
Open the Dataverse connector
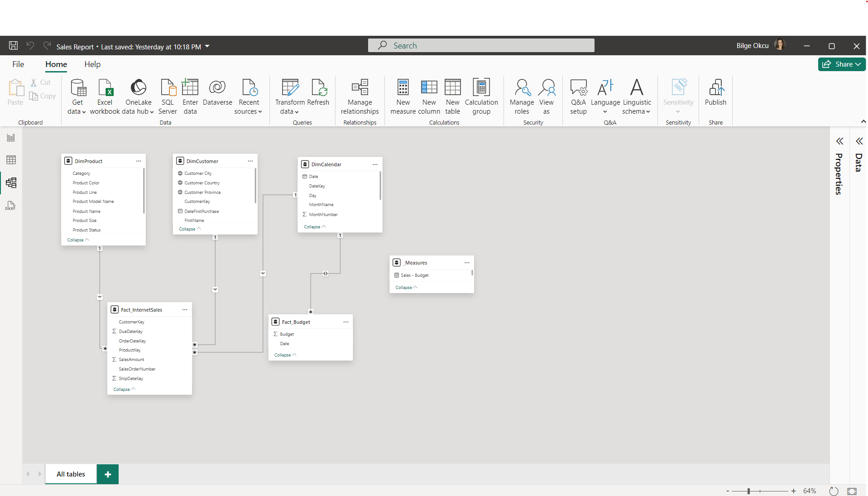click(217, 93)
